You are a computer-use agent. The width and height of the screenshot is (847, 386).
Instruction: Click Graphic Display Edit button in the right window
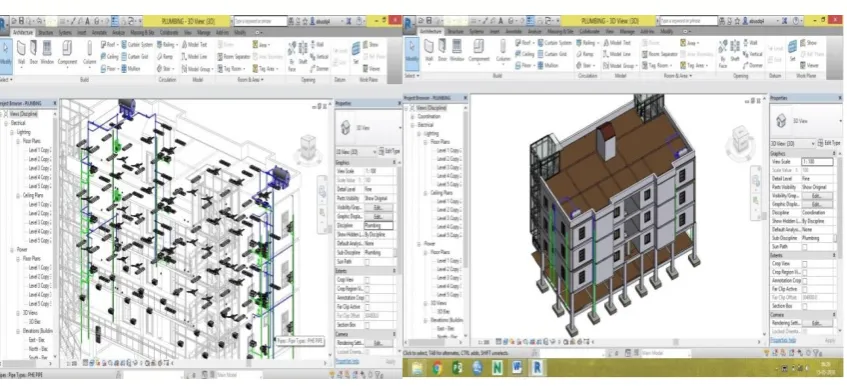pos(816,204)
